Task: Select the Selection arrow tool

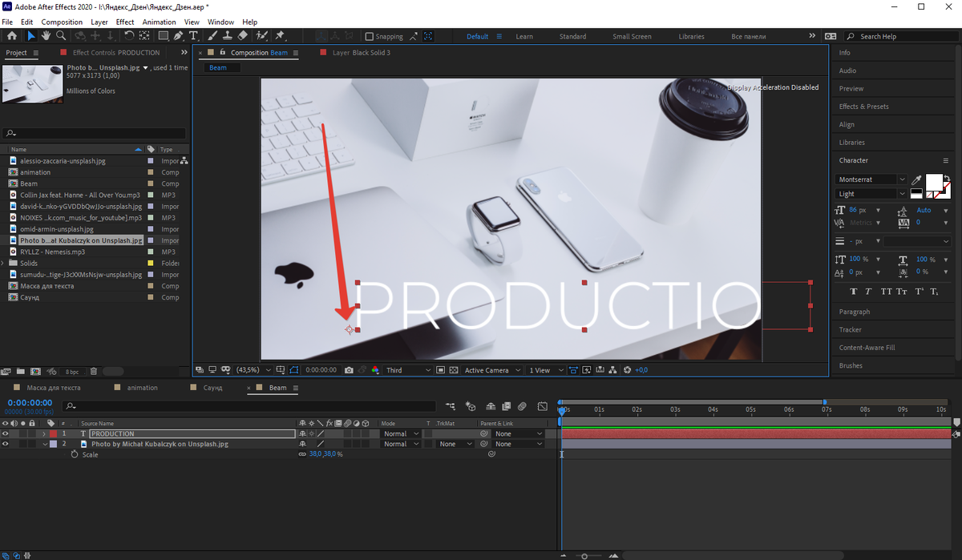Action: tap(31, 36)
